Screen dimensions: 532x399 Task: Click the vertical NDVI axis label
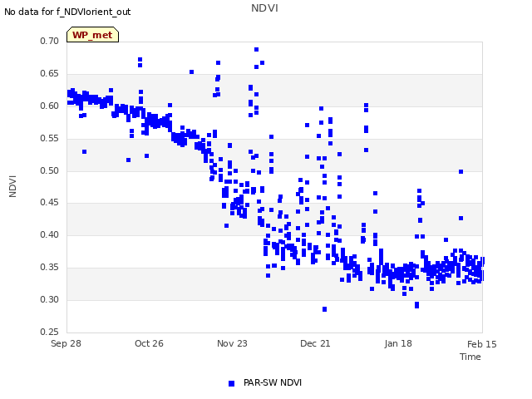pos(12,186)
